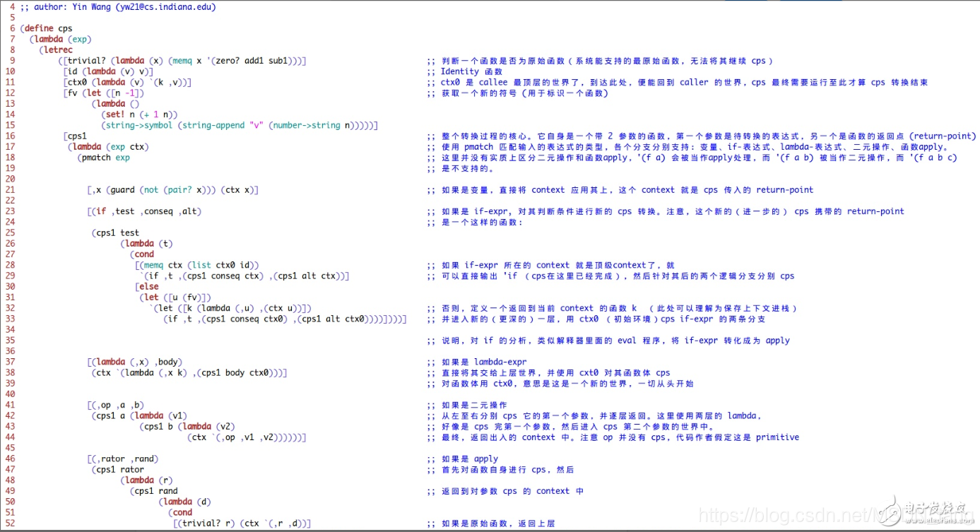Click the "(cps1 test" line
The image size is (980, 532).
pyautogui.click(x=115, y=232)
